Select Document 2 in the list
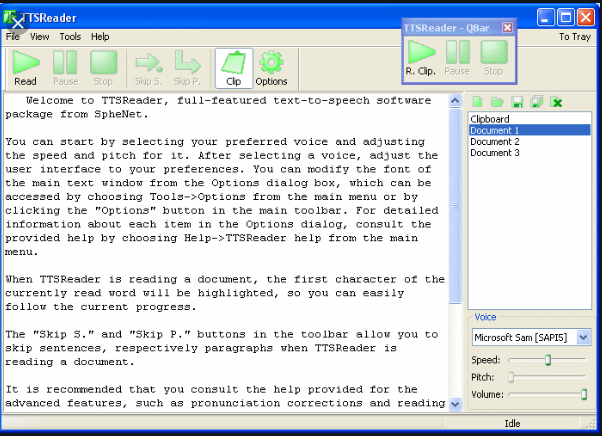 pyautogui.click(x=529, y=142)
